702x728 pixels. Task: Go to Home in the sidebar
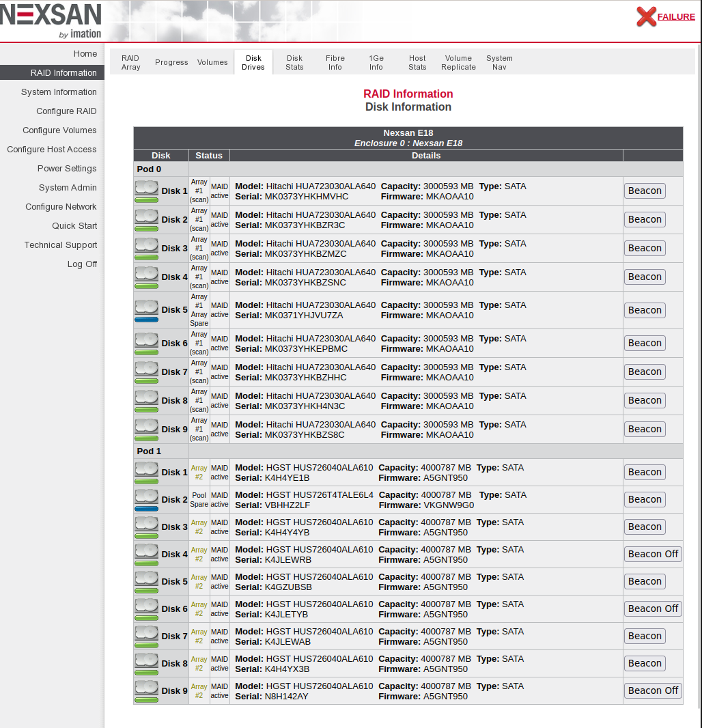click(85, 54)
